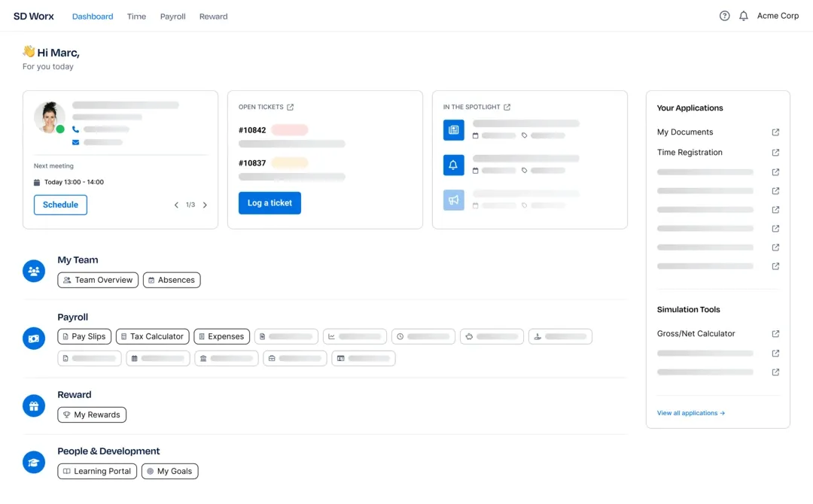Screen dimensions: 813x504
Task: Open notifications bell in top bar
Action: [x=744, y=16]
